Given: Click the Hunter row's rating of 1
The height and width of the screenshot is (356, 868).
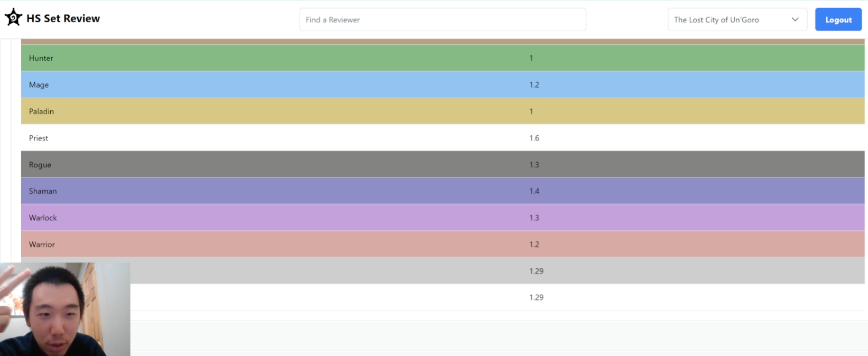Looking at the screenshot, I should [531, 58].
